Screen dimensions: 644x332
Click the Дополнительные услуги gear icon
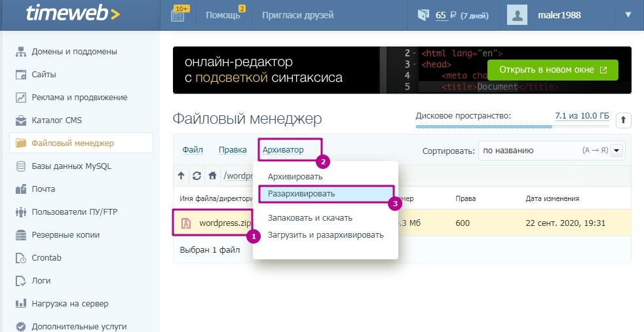point(20,327)
